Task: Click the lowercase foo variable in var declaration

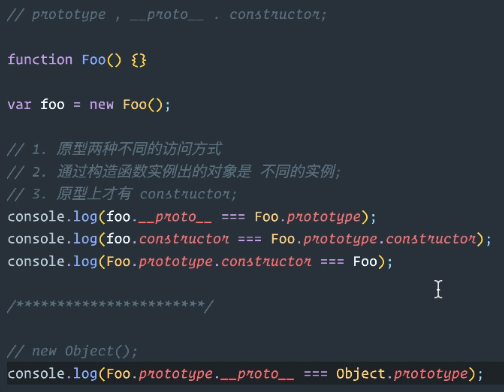Action: click(x=52, y=104)
